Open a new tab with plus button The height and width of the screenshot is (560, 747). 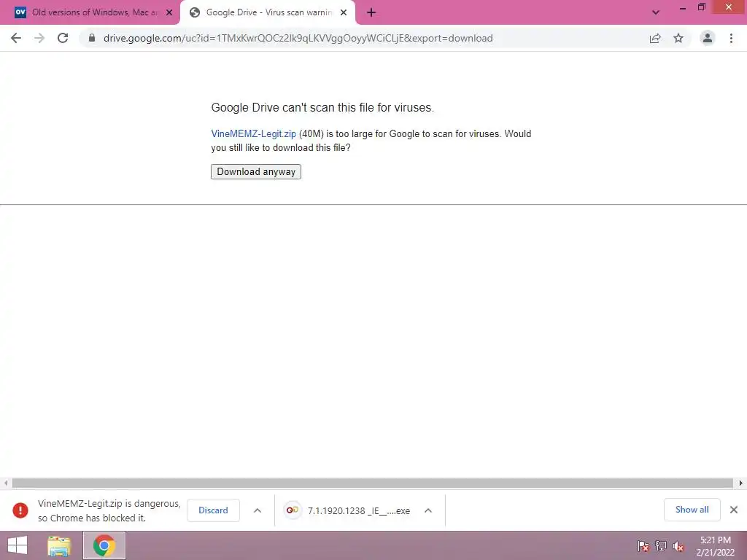click(x=371, y=13)
